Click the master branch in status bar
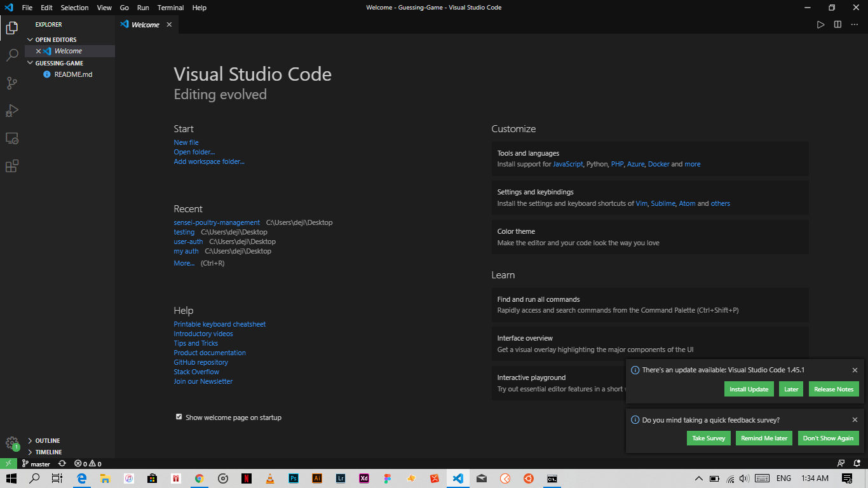This screenshot has height=488, width=868. coord(36,464)
